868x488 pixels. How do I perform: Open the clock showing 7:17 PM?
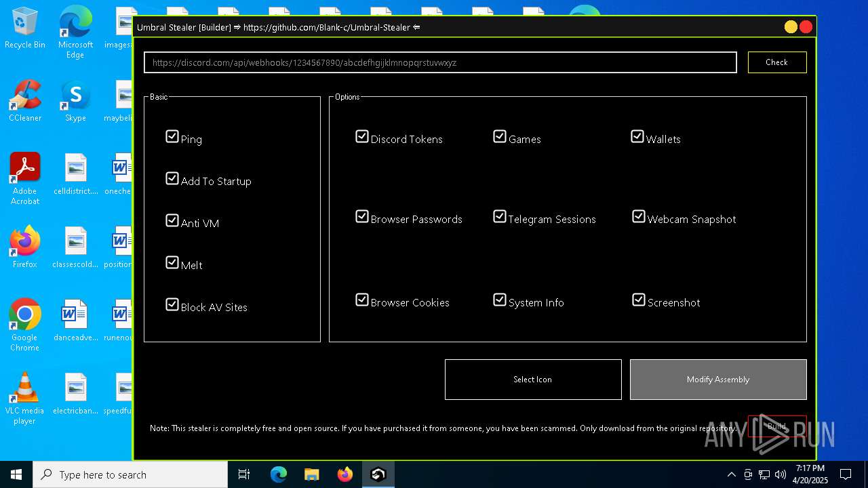click(x=810, y=474)
